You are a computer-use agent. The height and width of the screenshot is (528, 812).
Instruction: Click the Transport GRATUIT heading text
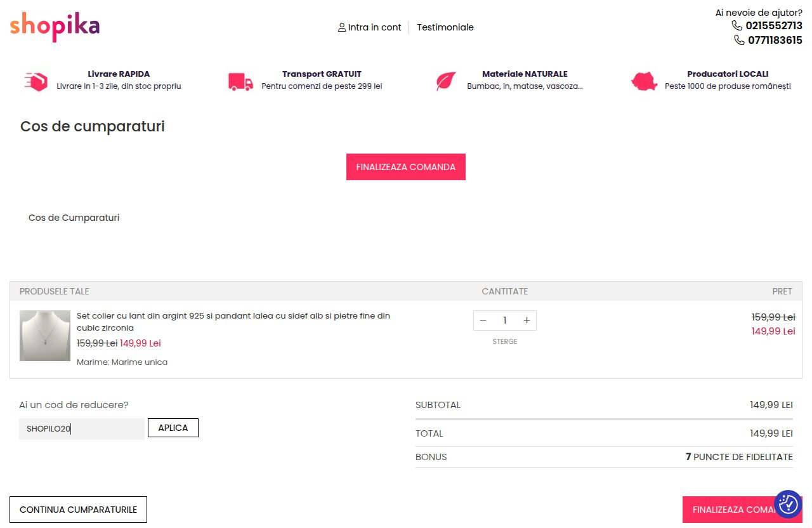click(322, 74)
